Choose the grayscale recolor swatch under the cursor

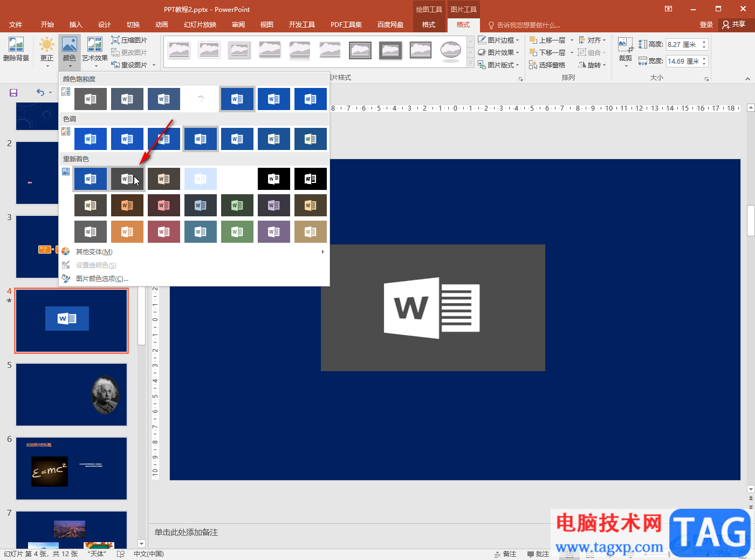(x=127, y=179)
